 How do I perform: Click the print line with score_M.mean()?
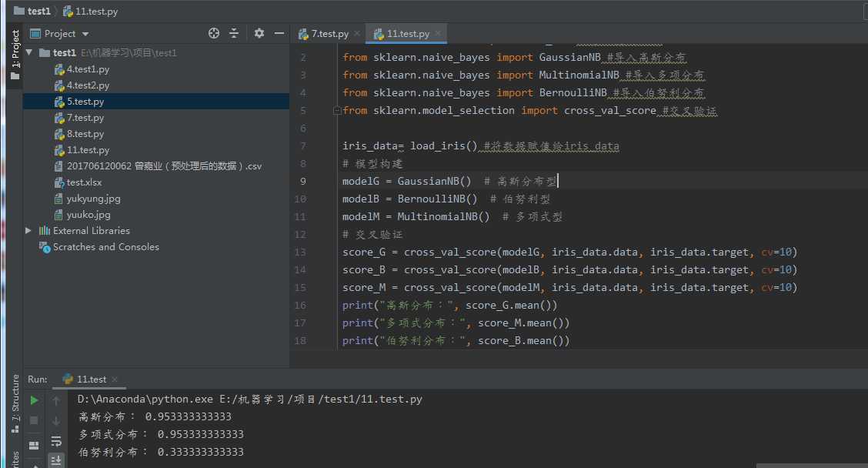pyautogui.click(x=456, y=323)
